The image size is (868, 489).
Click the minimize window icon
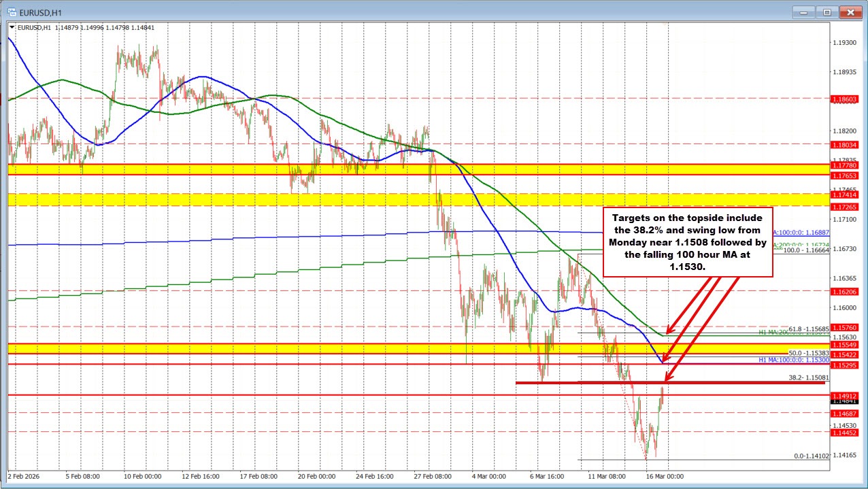pyautogui.click(x=803, y=12)
